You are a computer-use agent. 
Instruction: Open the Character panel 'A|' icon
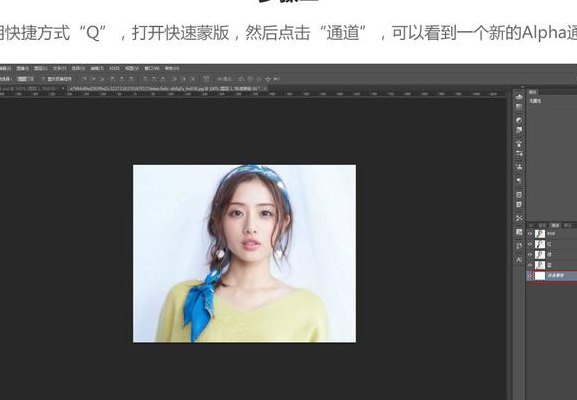(519, 260)
